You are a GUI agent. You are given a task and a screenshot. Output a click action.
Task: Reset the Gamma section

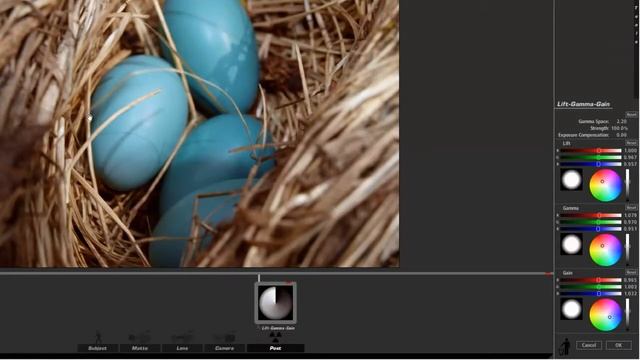pyautogui.click(x=631, y=208)
